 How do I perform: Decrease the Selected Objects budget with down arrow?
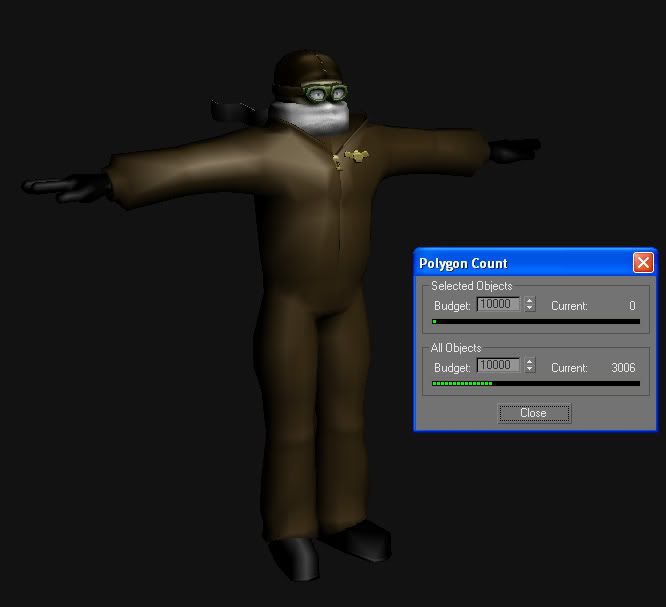pos(529,308)
